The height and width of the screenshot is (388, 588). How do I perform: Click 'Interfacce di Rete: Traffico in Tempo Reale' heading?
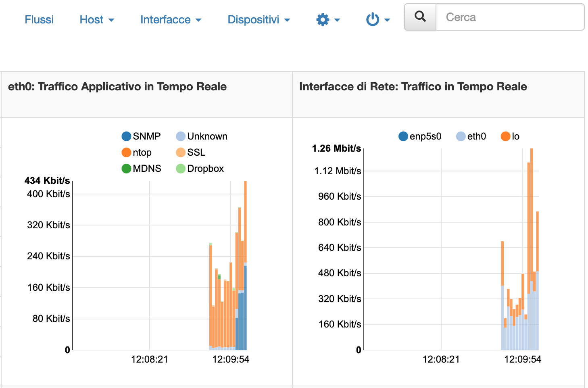click(x=413, y=87)
